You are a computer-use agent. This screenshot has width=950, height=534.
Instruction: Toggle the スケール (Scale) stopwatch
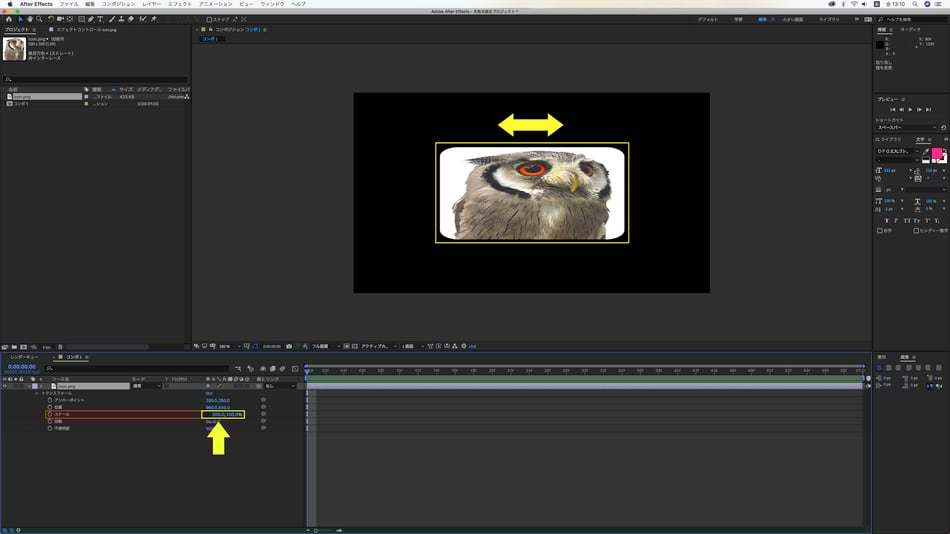[49, 414]
